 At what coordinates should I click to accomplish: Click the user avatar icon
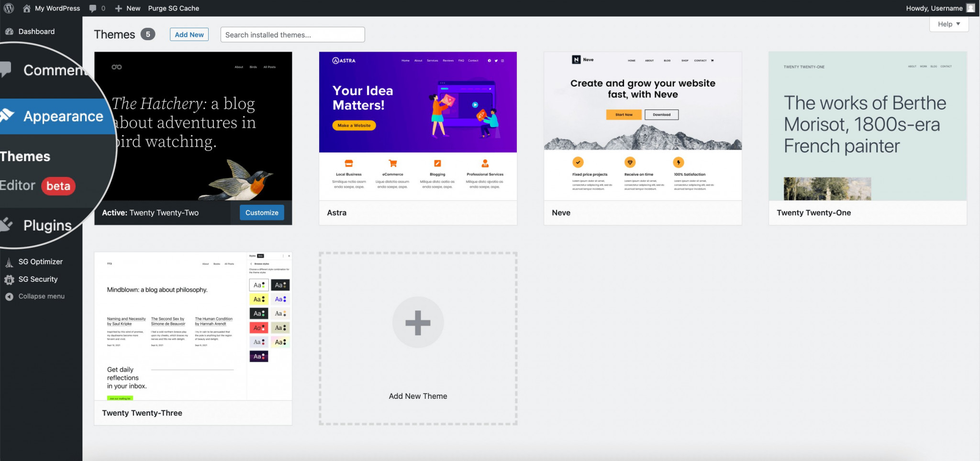(970, 8)
